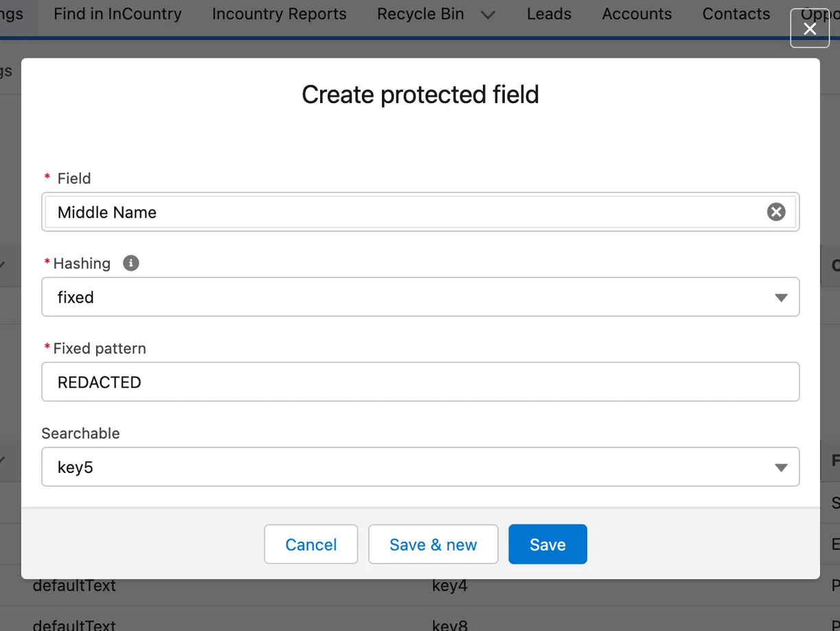
Task: Clear the Middle Name field value
Action: point(776,212)
